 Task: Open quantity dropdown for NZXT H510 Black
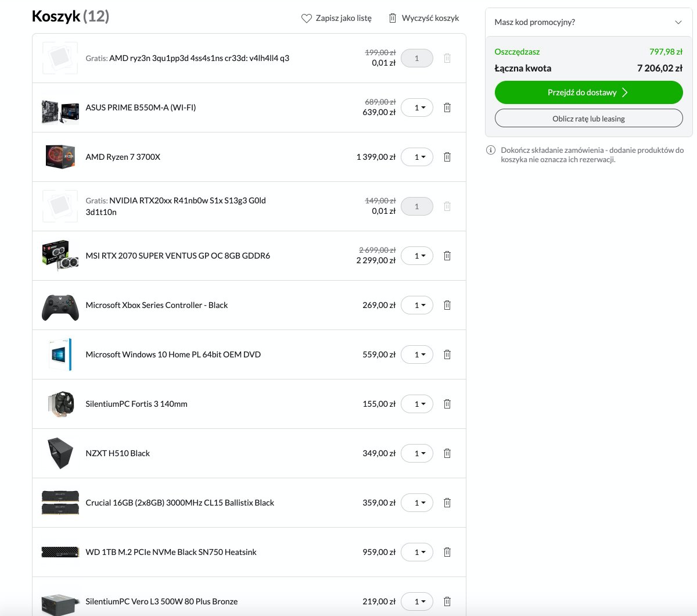click(x=417, y=453)
